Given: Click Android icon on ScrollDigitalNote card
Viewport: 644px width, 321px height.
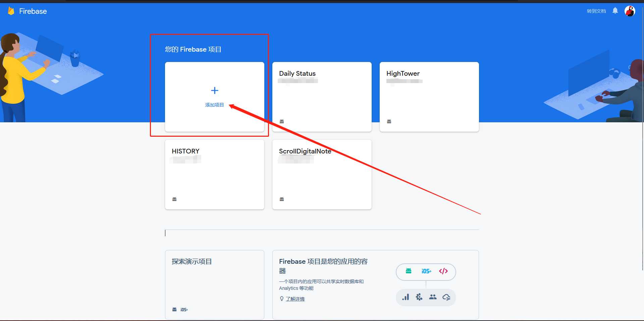Looking at the screenshot, I should pos(282,199).
